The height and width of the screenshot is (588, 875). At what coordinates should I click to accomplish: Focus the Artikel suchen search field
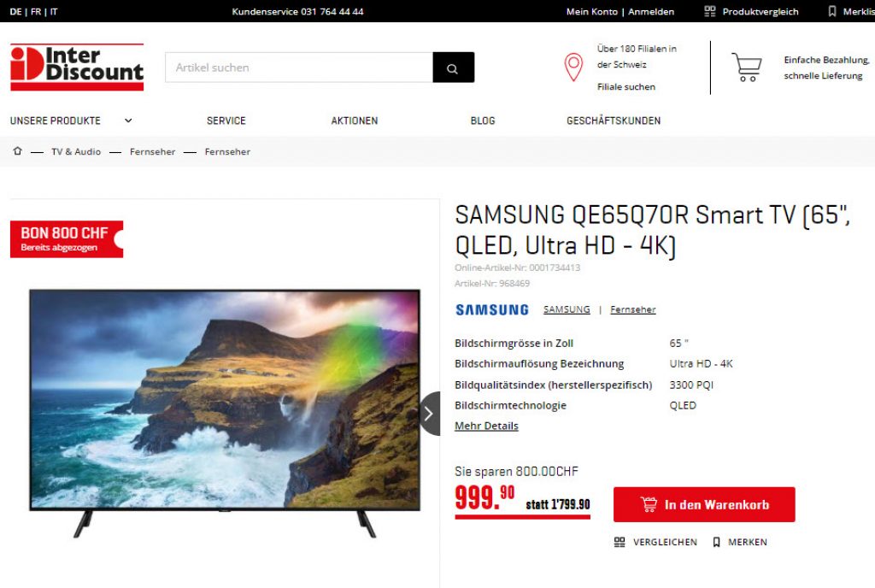pos(299,68)
